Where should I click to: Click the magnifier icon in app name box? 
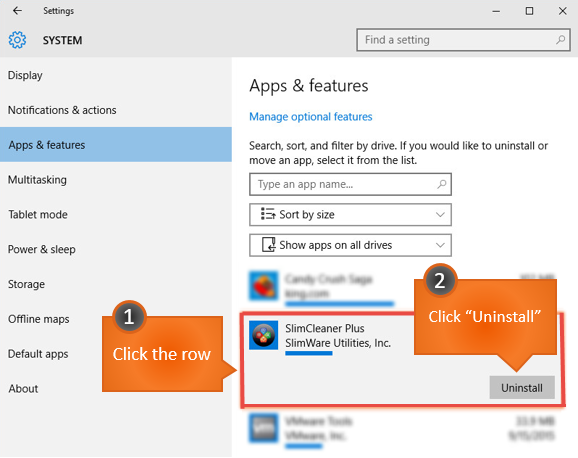442,184
